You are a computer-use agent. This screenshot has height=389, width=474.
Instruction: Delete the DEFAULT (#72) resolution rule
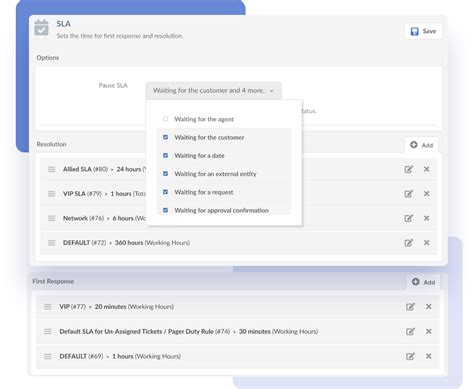coord(426,243)
